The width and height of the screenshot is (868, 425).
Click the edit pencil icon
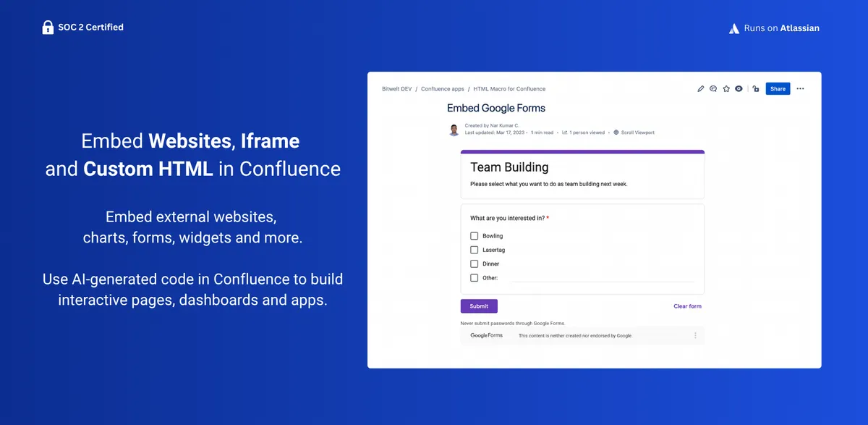(700, 89)
